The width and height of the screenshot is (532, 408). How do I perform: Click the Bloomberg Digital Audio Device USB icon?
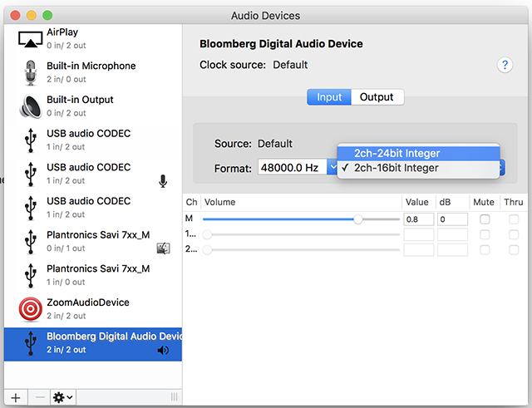click(31, 343)
